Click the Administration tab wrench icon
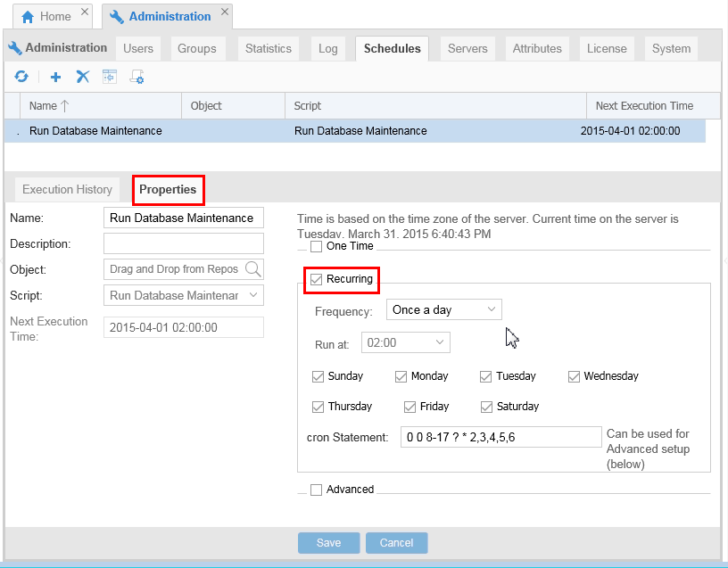This screenshot has width=728, height=568. click(x=116, y=17)
